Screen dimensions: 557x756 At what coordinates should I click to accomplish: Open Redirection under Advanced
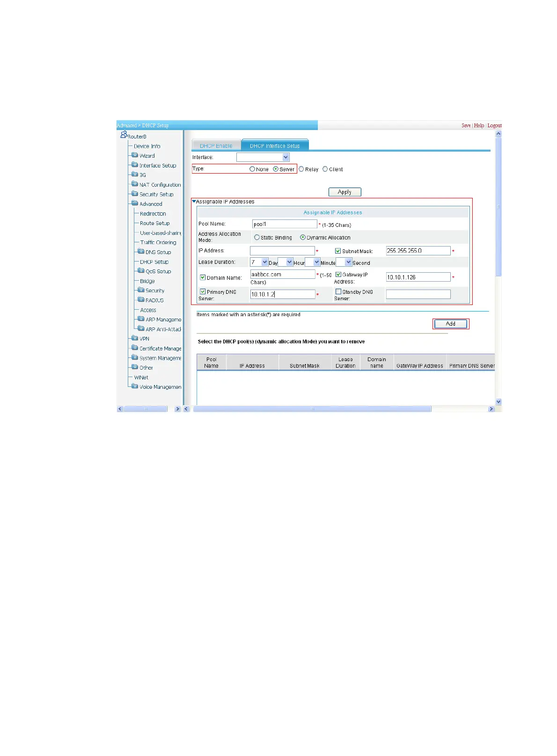(x=153, y=213)
